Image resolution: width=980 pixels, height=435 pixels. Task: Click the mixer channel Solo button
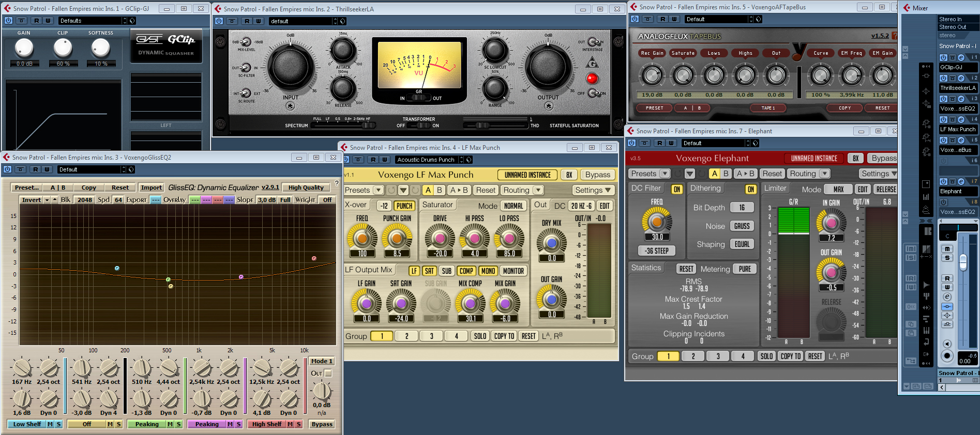click(x=947, y=258)
